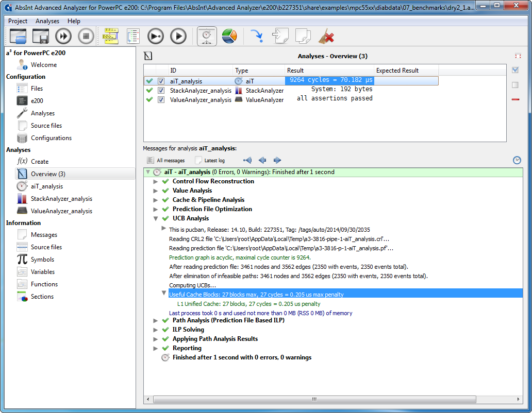Open Files configuration in sidebar
The height and width of the screenshot is (413, 532).
[37, 89]
